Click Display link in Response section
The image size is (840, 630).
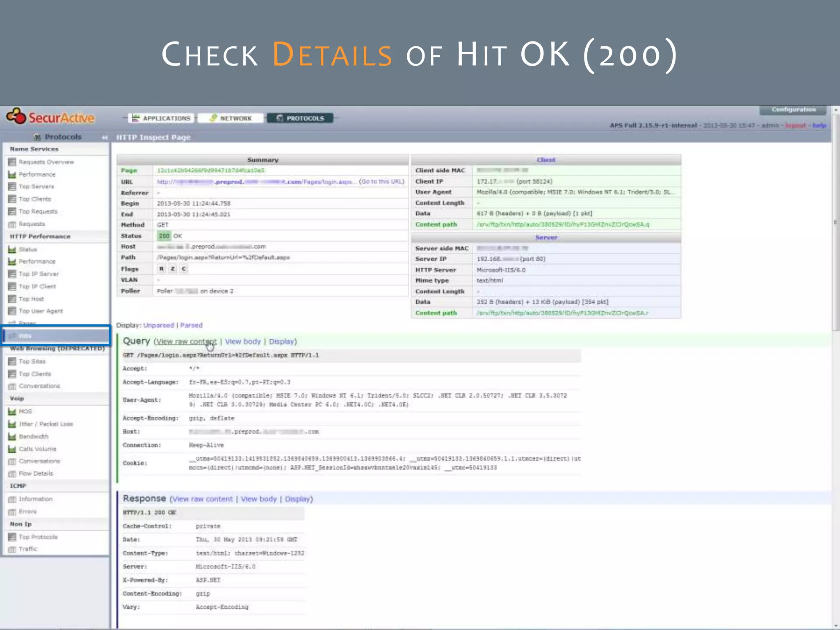tap(297, 499)
